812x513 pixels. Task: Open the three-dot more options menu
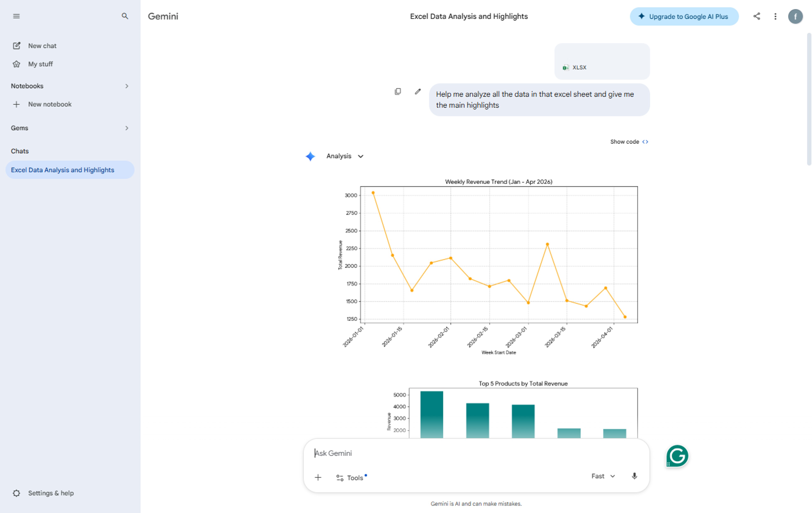pos(775,16)
